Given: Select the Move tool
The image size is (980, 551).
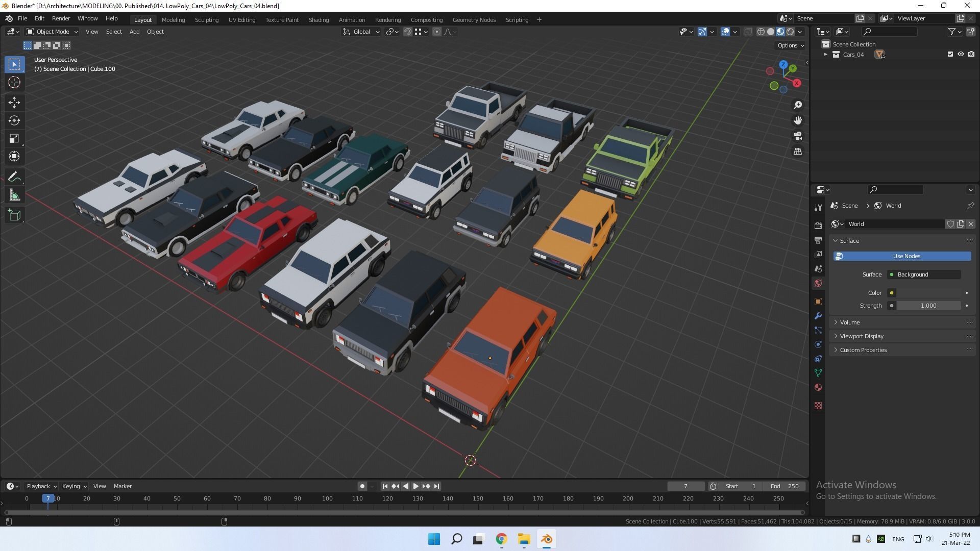Looking at the screenshot, I should point(14,103).
